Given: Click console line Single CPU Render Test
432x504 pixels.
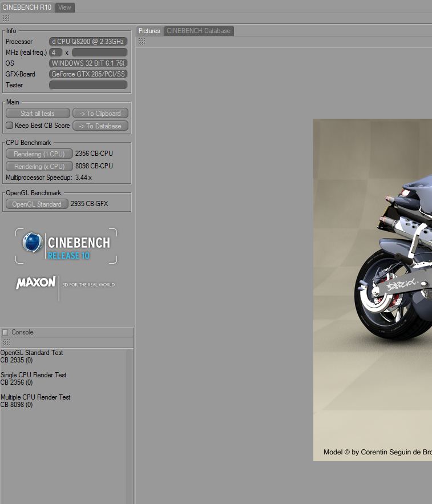Looking at the screenshot, I should (34, 375).
